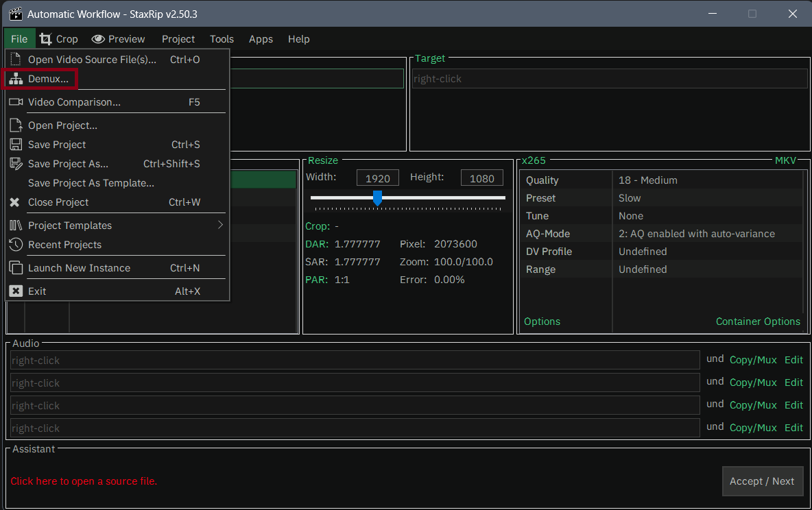Choose the Recent Projects entry
This screenshot has height=510, width=812.
click(x=117, y=245)
